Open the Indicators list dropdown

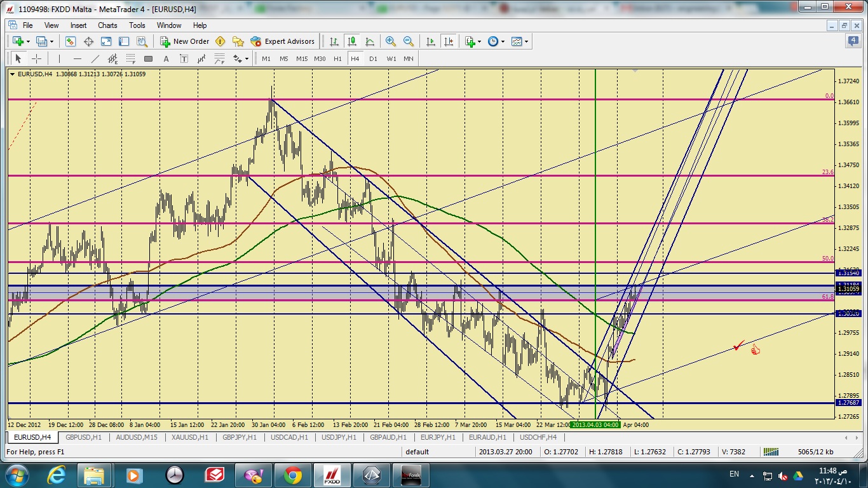pyautogui.click(x=473, y=41)
